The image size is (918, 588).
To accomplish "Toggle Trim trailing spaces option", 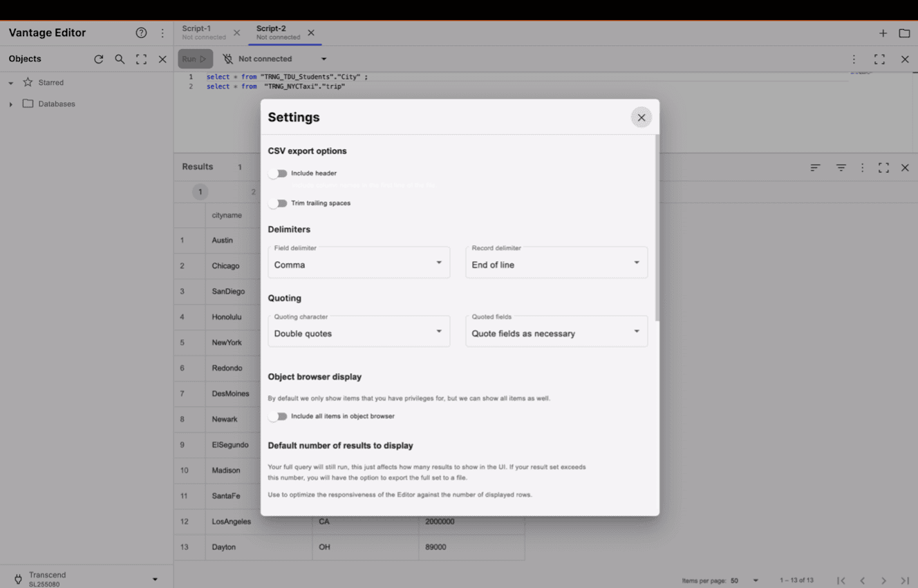I will click(278, 203).
